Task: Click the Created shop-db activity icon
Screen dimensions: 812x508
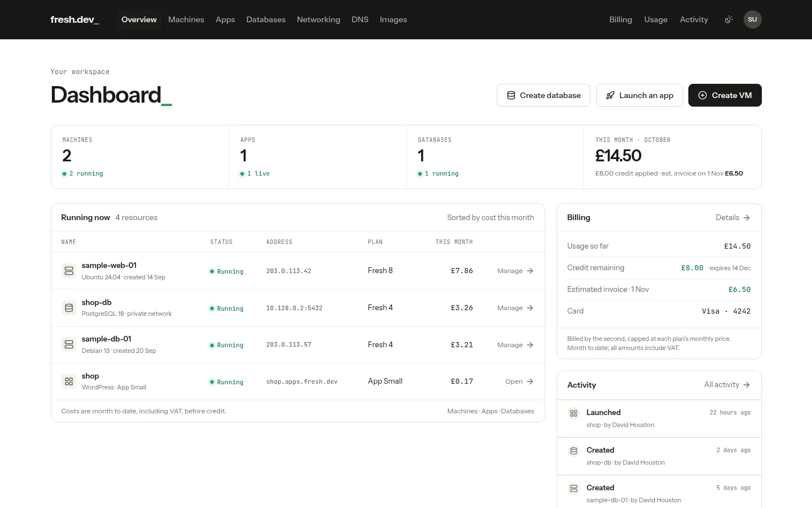Action: [574, 450]
